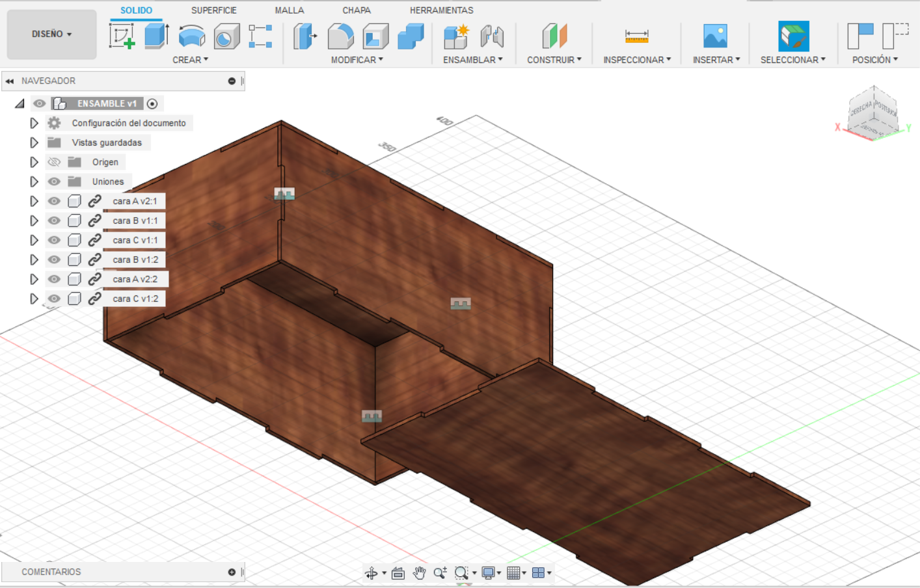Click the New Component icon
Screen dimensions: 920x588
456,36
